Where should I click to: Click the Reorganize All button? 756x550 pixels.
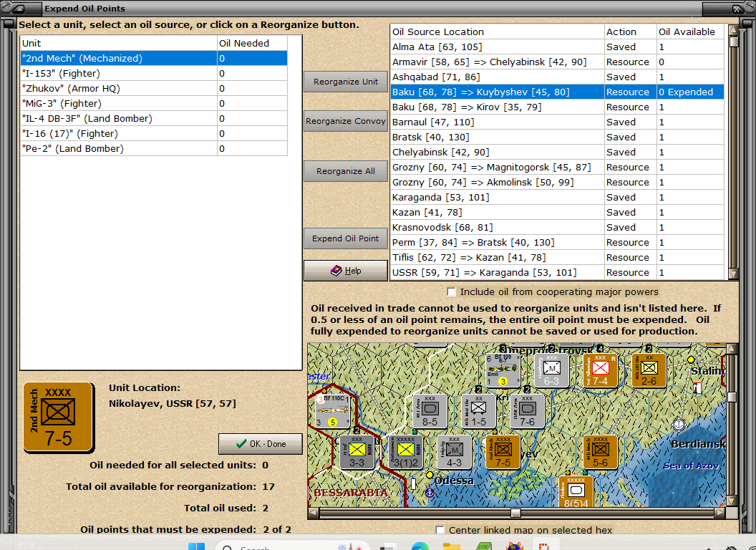tap(346, 170)
